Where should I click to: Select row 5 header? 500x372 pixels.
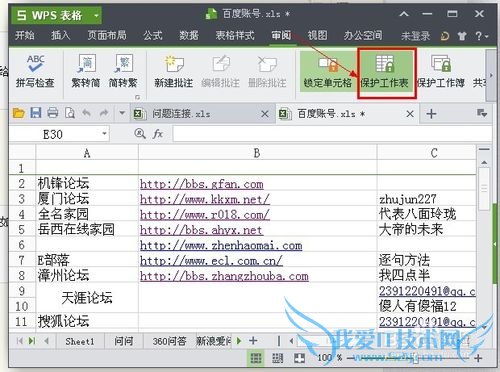pyautogui.click(x=22, y=229)
